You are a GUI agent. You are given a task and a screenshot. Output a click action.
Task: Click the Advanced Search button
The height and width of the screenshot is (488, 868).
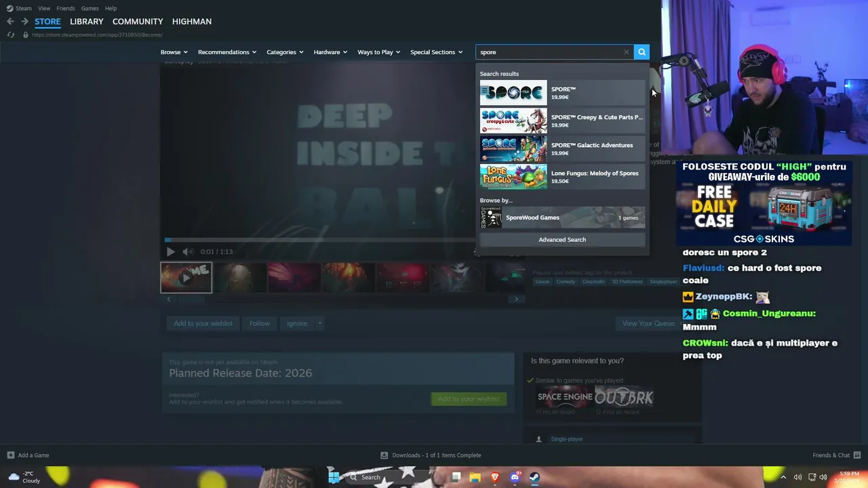click(562, 239)
